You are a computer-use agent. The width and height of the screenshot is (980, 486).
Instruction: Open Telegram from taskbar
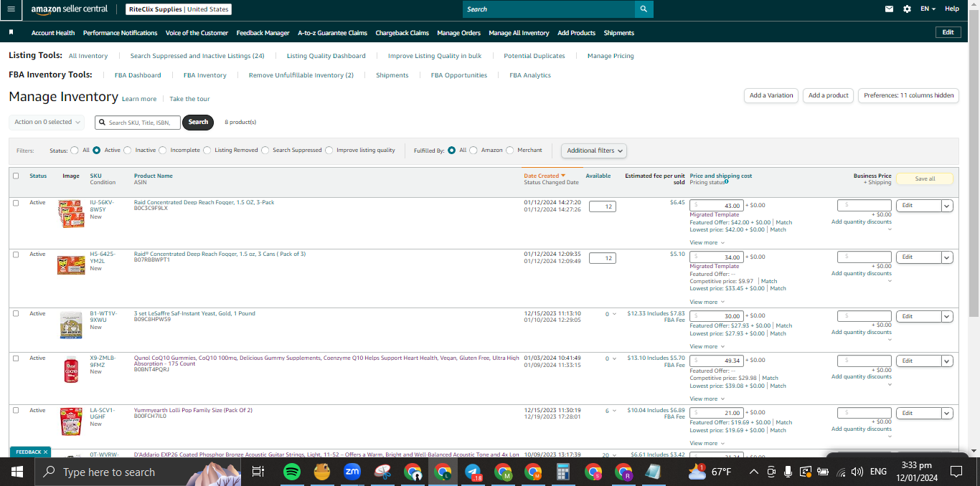click(x=473, y=472)
